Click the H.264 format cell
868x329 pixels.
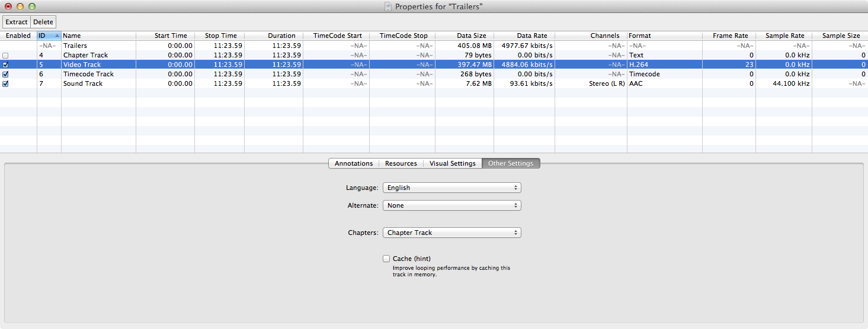tap(638, 64)
